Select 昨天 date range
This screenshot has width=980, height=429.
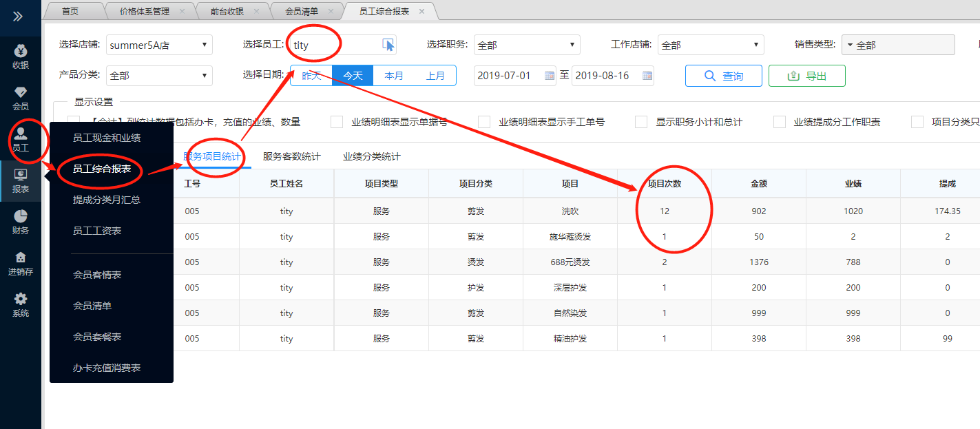coord(311,76)
